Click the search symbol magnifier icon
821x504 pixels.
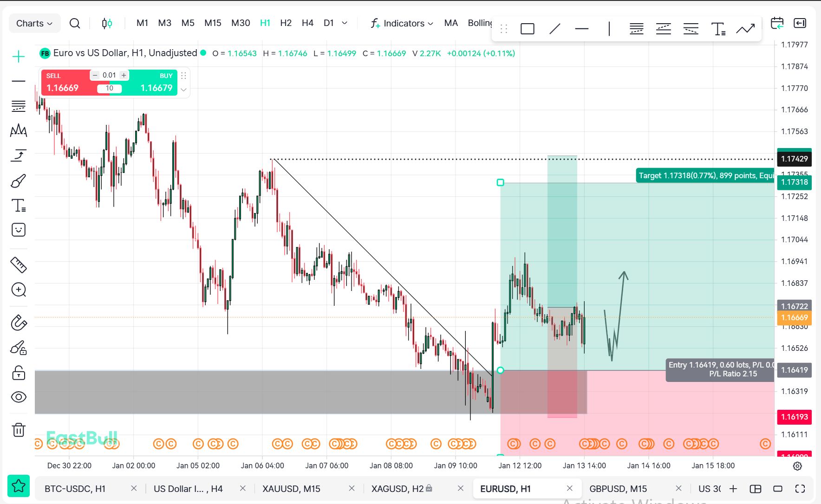coord(74,23)
